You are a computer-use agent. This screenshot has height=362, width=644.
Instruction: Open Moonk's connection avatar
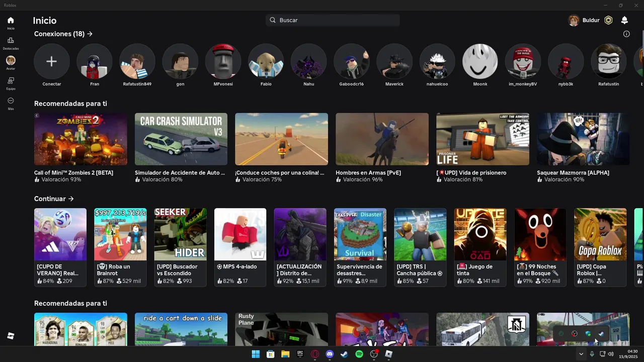[480, 61]
